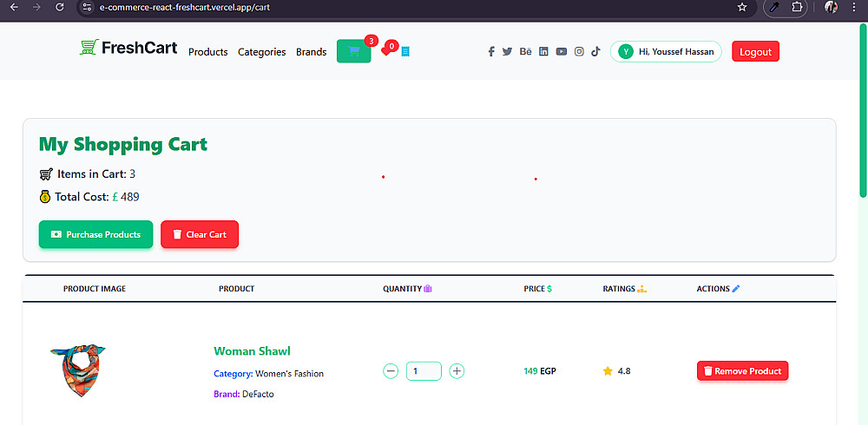Click Hi, Youssef Hassan user name
The width and height of the screenshot is (868, 425).
click(676, 51)
